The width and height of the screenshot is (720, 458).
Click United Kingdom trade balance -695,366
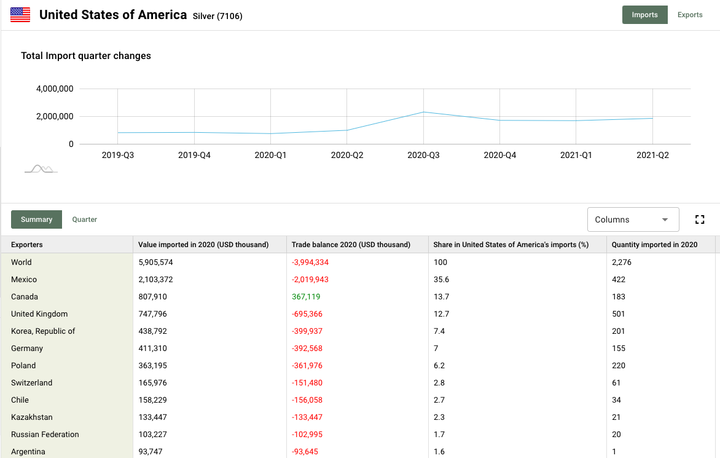coord(307,314)
